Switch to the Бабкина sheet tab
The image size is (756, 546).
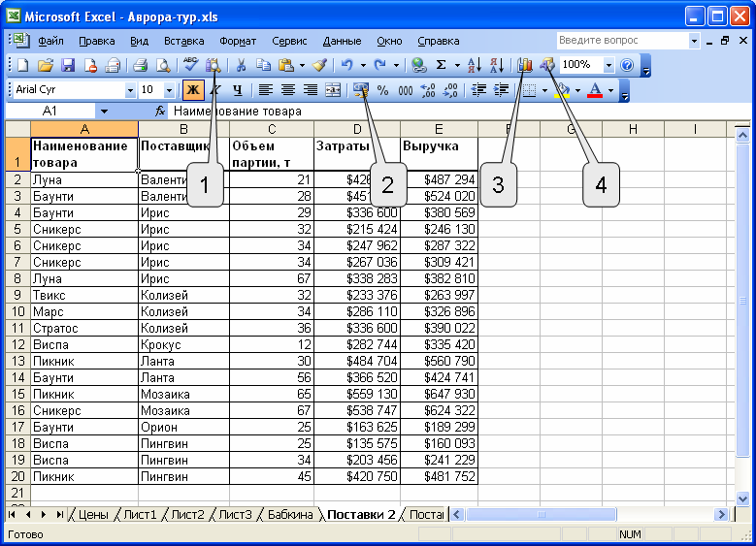(x=290, y=515)
